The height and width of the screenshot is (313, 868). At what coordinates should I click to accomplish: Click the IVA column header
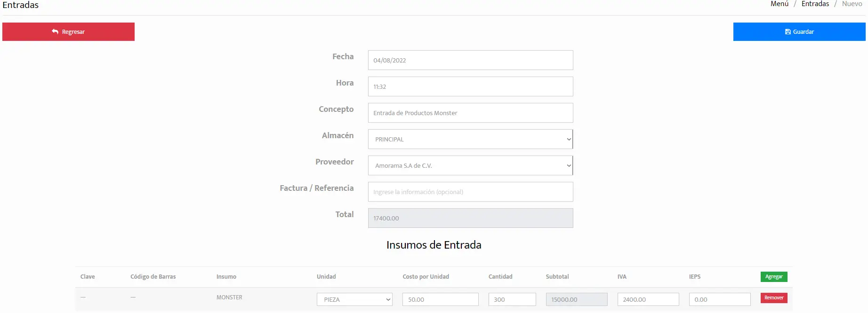[x=622, y=277]
